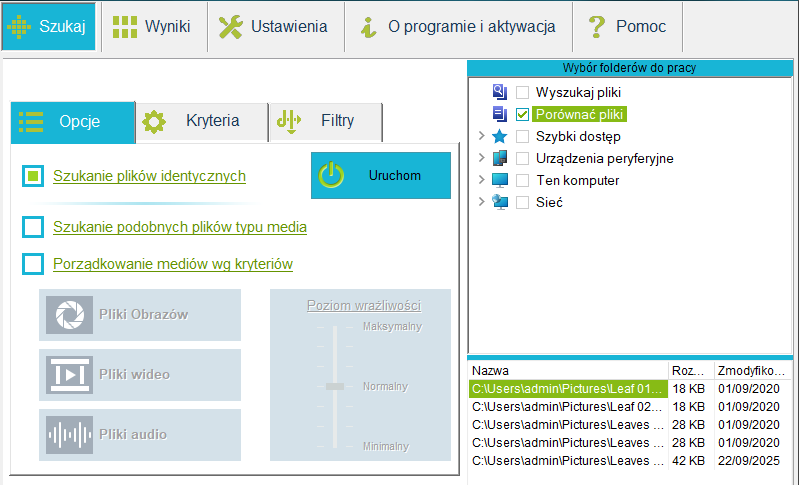Select the Porównać pliki tree item
Screen dimensions: 800x485
(579, 114)
